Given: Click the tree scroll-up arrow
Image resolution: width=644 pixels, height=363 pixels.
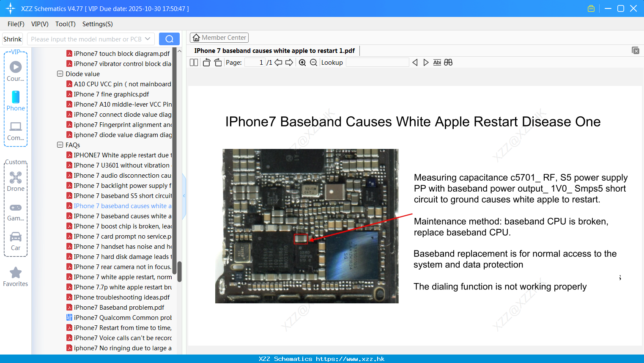Looking at the screenshot, I should (179, 51).
